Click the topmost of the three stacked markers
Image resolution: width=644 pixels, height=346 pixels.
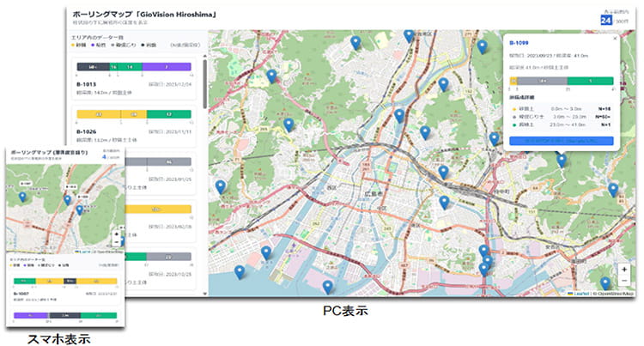(483, 251)
